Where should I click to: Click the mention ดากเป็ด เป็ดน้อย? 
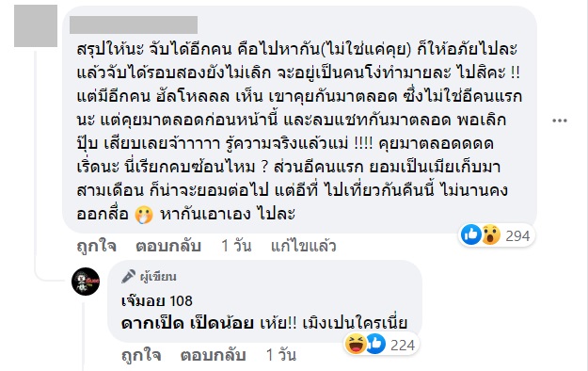[x=188, y=323]
